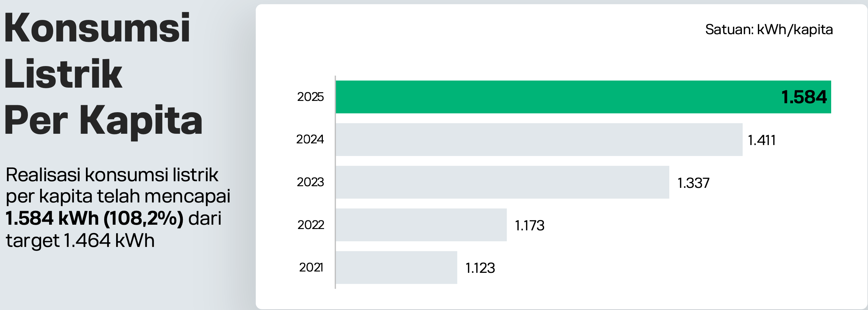Click the "Konsumsi" heading word
The image size is (868, 310).
coord(97,28)
